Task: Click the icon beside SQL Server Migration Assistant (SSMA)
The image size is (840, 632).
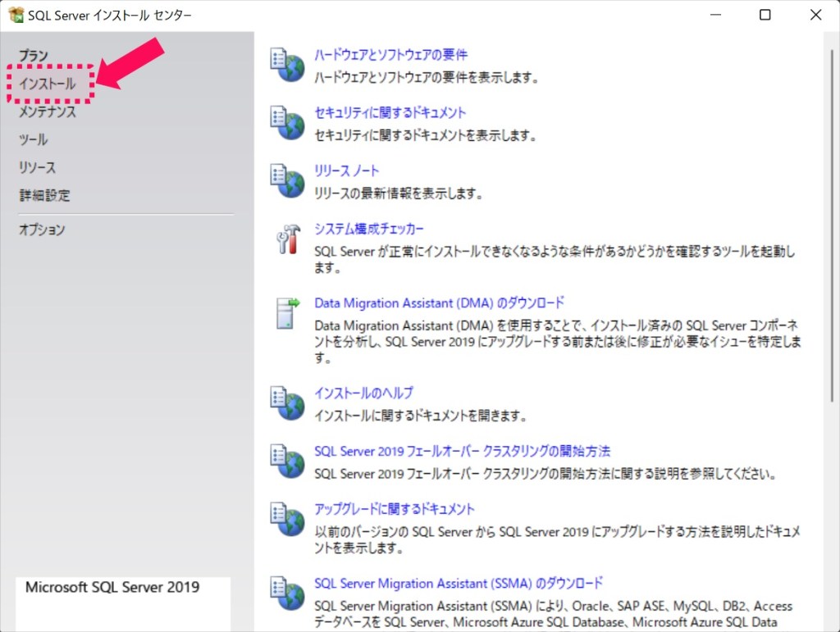Action: [287, 593]
